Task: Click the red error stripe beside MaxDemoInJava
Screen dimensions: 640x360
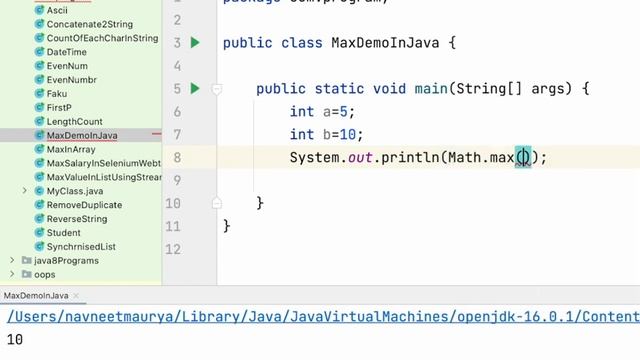Action: coord(156,134)
